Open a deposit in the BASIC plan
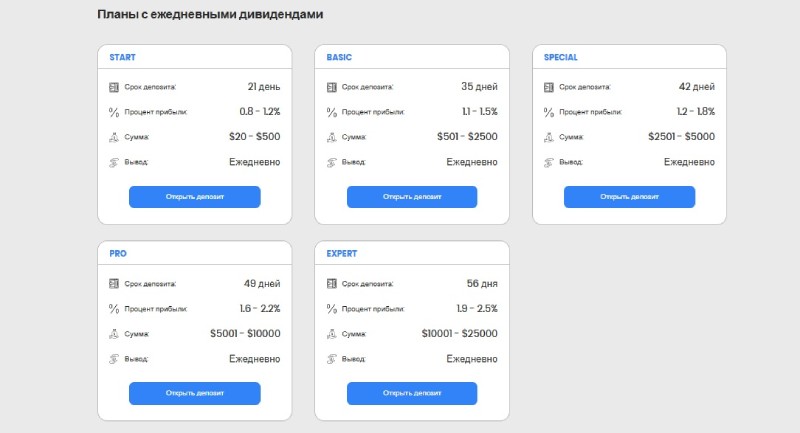The height and width of the screenshot is (433, 800). [412, 197]
